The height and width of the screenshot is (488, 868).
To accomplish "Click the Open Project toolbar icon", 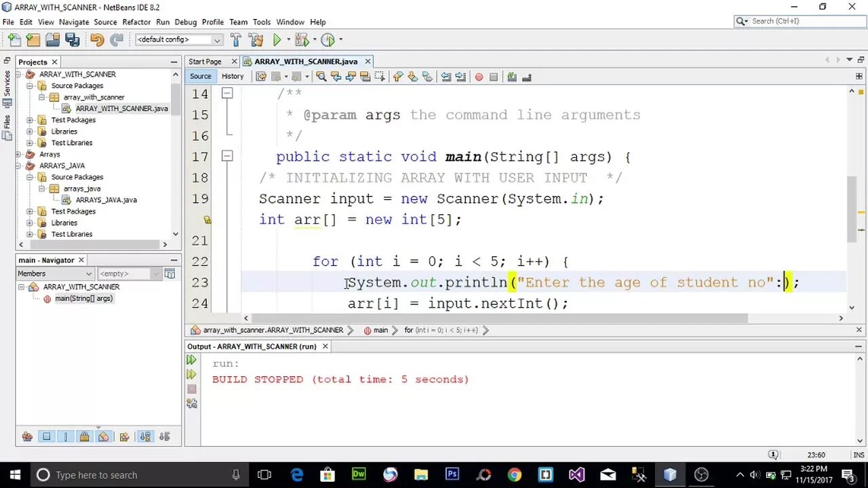I will tap(52, 40).
